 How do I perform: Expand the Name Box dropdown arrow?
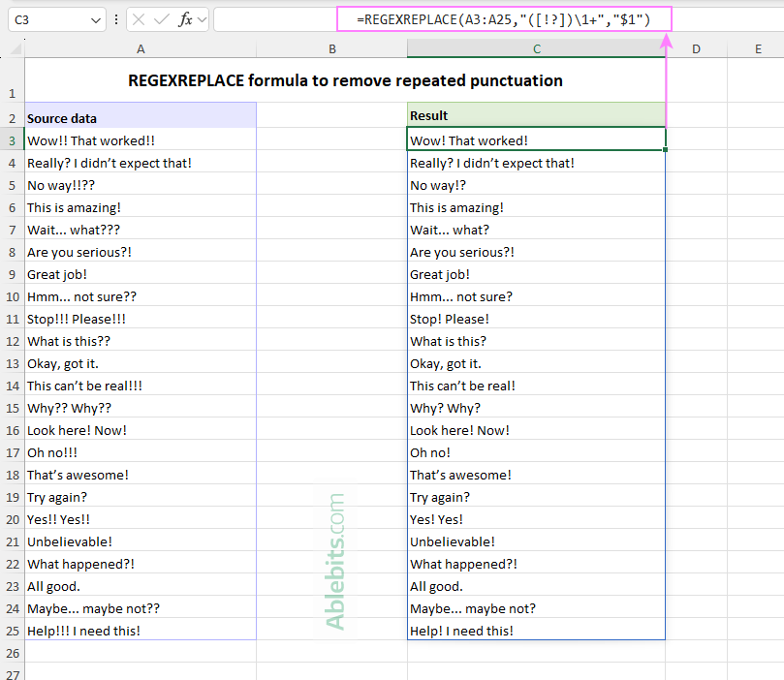96,20
